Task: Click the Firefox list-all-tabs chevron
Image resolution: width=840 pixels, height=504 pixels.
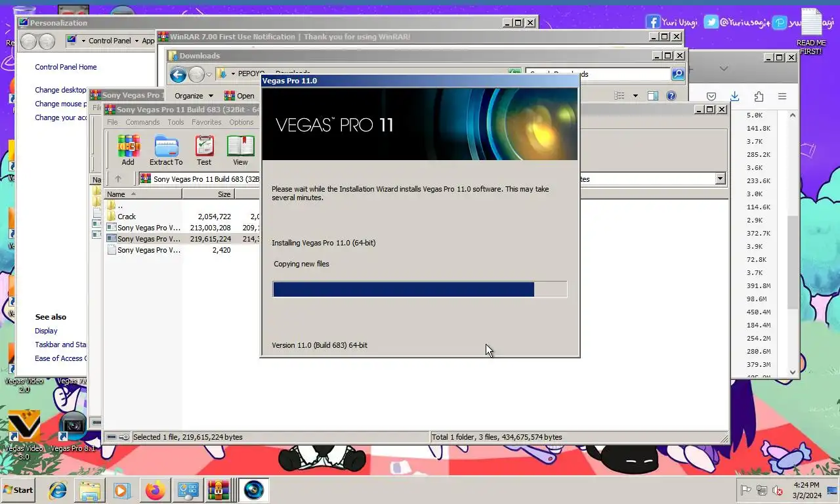Action: [723, 68]
